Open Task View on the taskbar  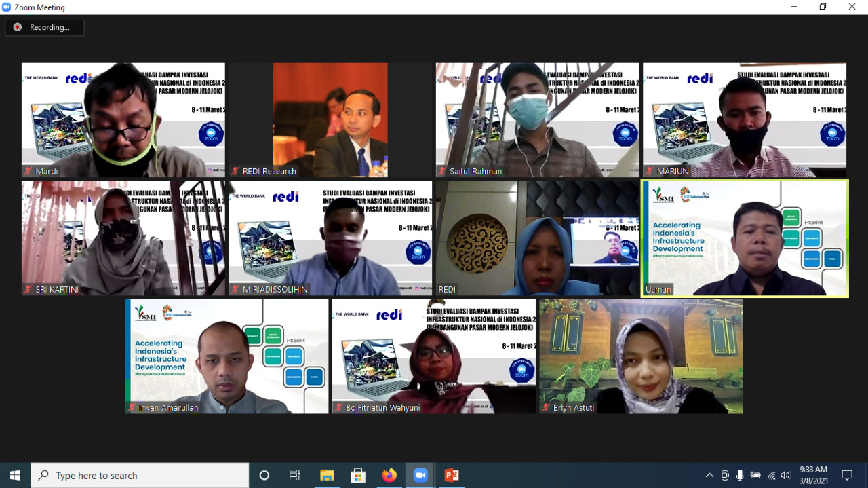click(x=295, y=475)
